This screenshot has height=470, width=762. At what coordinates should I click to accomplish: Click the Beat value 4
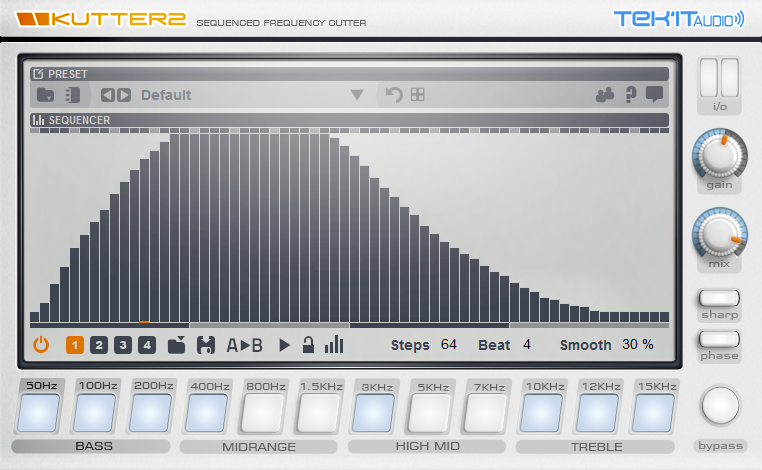(x=527, y=345)
